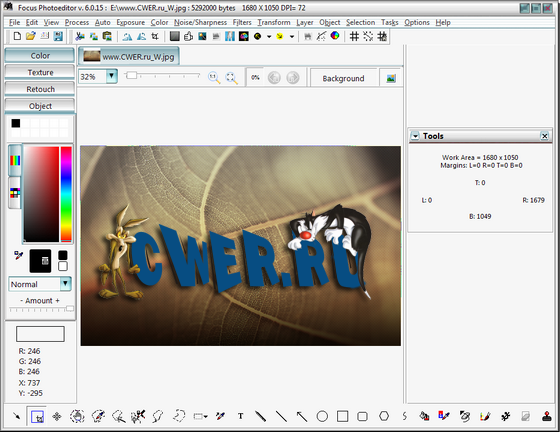Switch to the rainbow color picker mode
The height and width of the screenshot is (432, 560).
(15, 160)
